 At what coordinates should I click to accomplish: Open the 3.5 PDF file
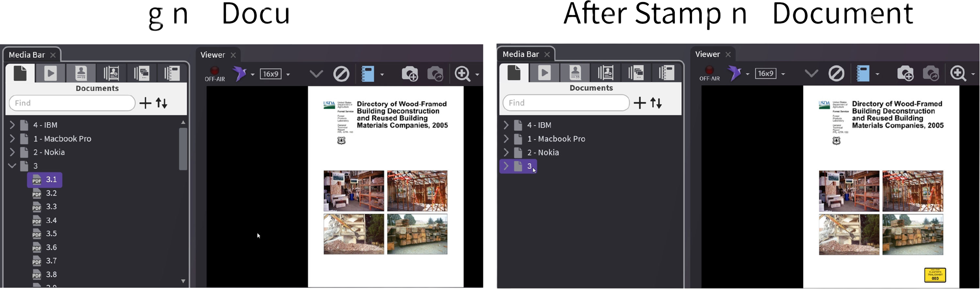tap(51, 234)
